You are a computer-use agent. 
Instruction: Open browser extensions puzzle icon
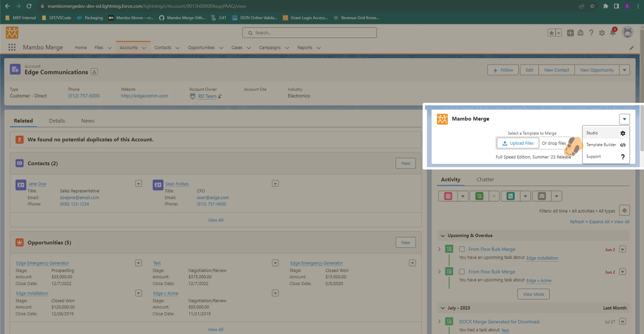tap(605, 6)
